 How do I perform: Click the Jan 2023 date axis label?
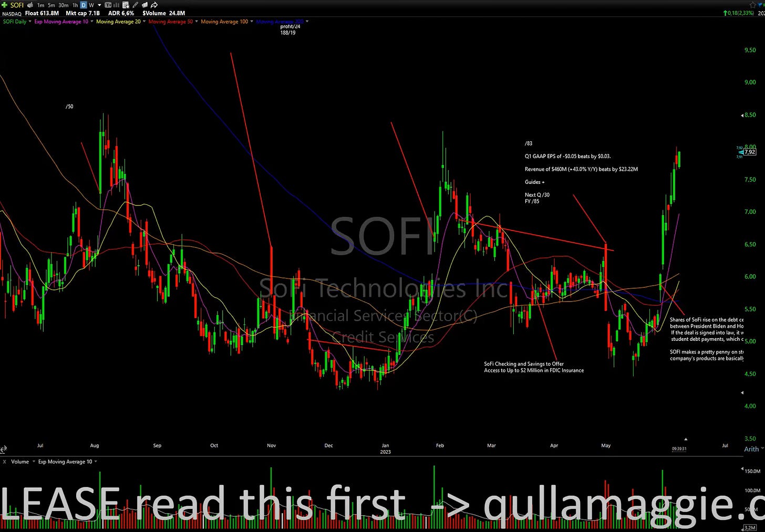[385, 448]
